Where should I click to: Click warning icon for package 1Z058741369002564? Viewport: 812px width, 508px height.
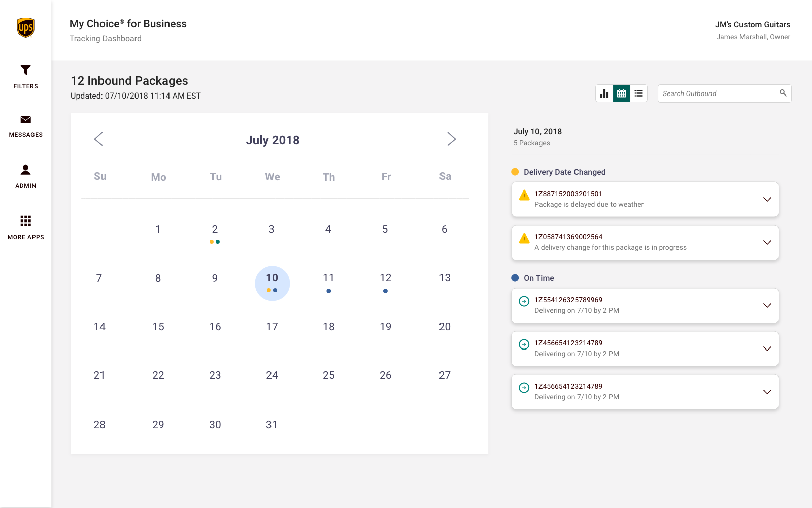(524, 238)
